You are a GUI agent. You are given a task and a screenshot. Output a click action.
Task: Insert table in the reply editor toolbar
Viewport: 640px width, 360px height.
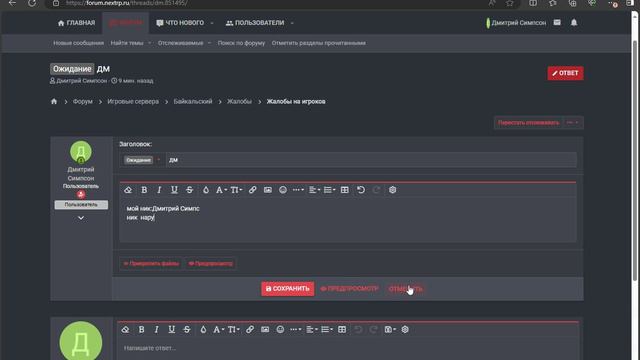342,329
